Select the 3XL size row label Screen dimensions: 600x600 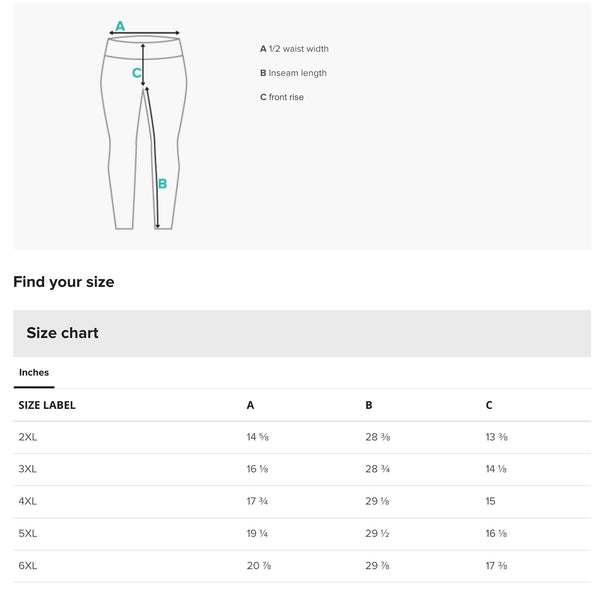[28, 469]
